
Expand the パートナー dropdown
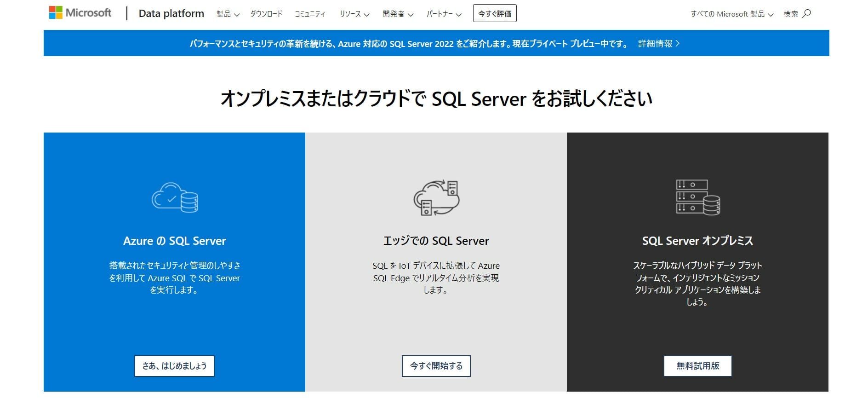[x=444, y=14]
